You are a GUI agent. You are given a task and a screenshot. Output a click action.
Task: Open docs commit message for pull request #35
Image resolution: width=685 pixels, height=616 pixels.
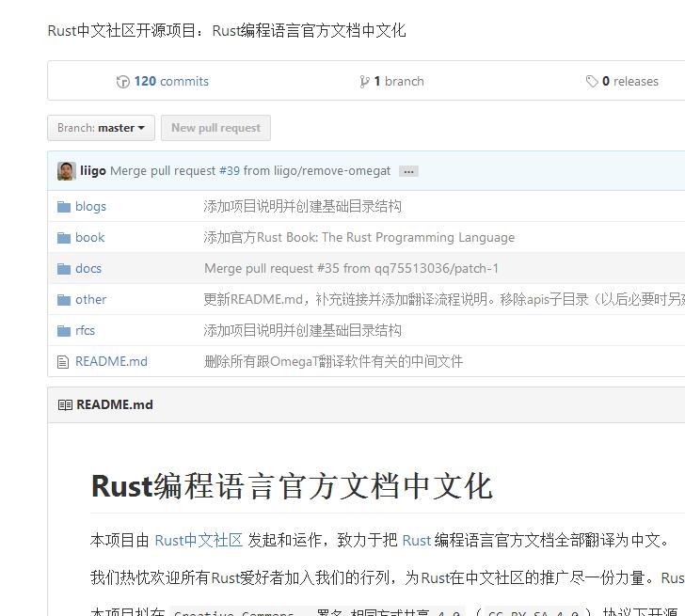click(x=351, y=269)
